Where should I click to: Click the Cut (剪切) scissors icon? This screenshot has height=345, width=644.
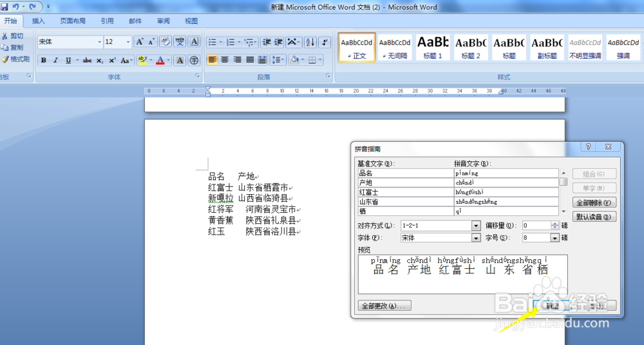(5, 36)
